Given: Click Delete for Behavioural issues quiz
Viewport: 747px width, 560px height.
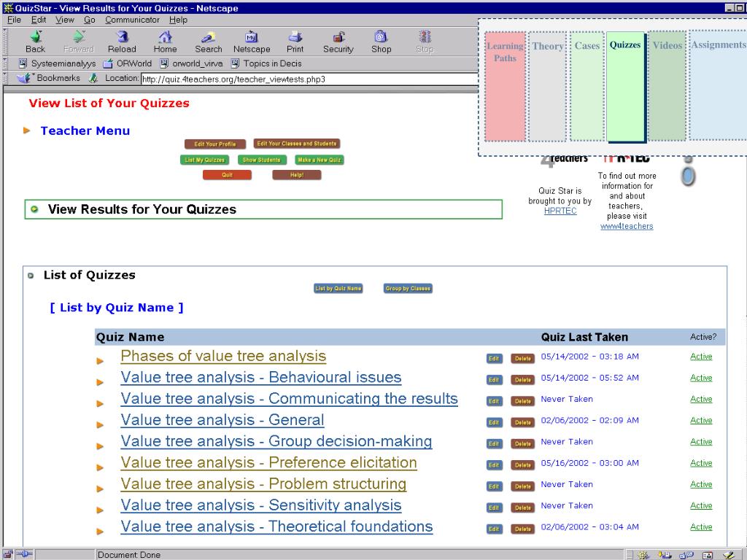Looking at the screenshot, I should 522,380.
